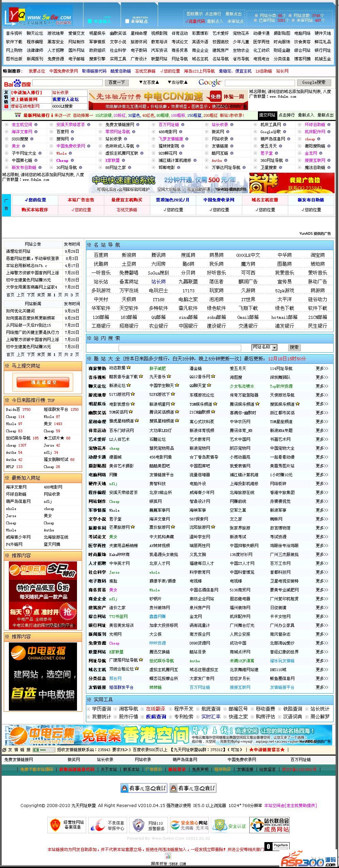Click the Google logo by the search box
Screen dimensions: 339x868
coord(210,82)
